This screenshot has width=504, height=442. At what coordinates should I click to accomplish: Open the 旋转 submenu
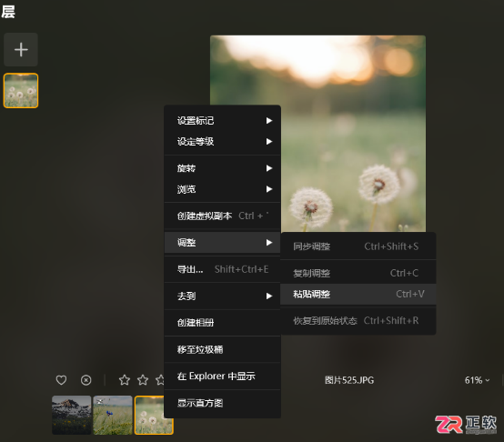(x=222, y=168)
